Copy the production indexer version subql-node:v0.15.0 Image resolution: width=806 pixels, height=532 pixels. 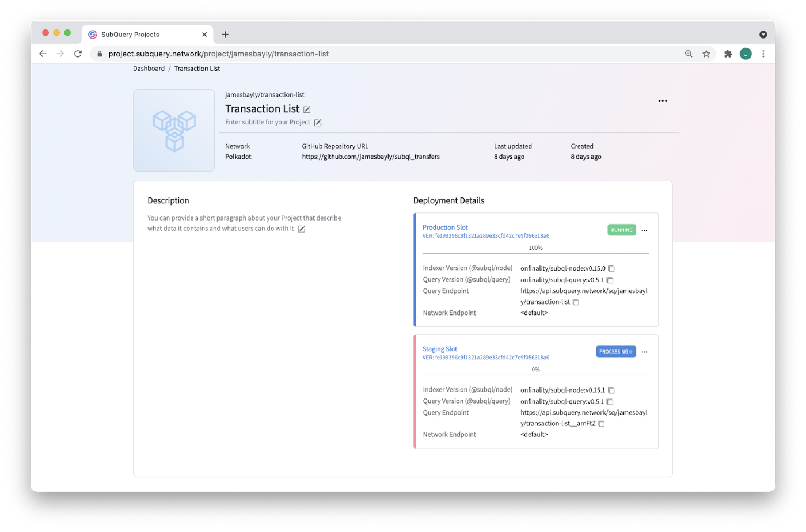pyautogui.click(x=611, y=269)
